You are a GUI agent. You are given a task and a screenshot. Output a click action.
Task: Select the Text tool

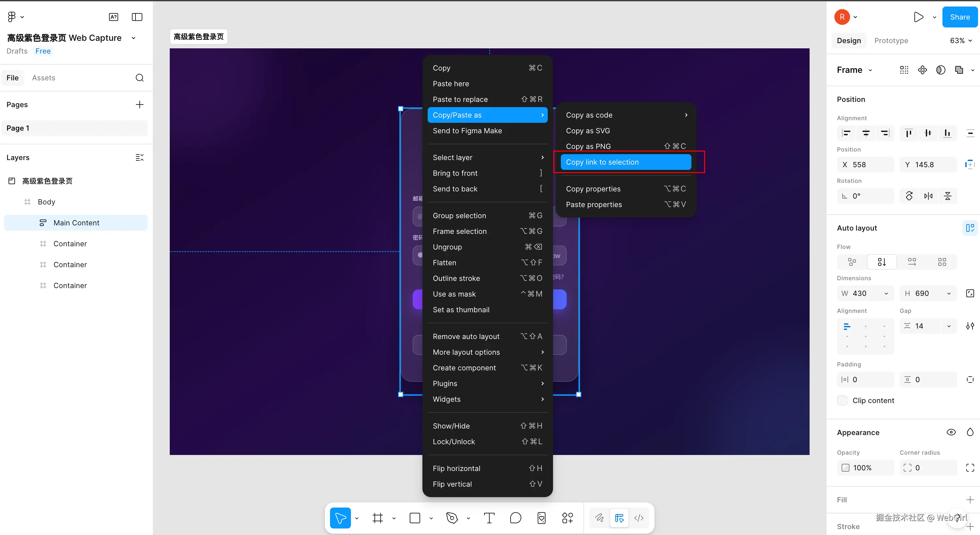pos(489,518)
